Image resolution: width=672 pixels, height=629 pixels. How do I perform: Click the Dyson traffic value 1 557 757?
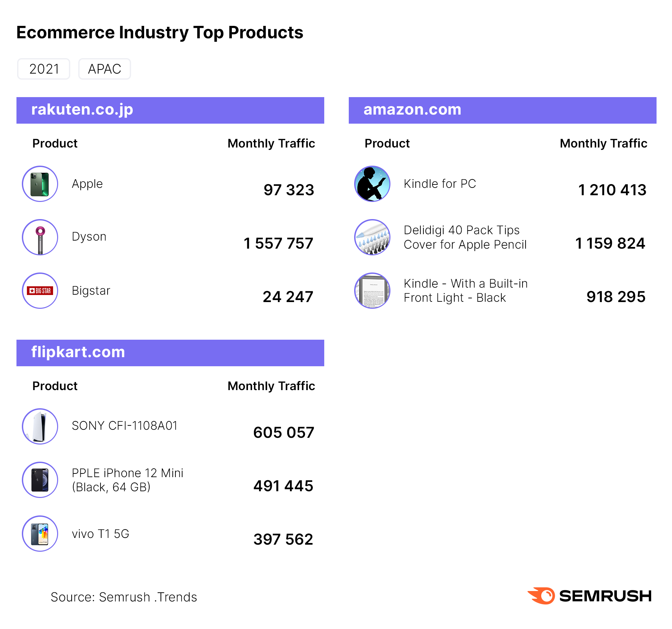click(x=278, y=244)
